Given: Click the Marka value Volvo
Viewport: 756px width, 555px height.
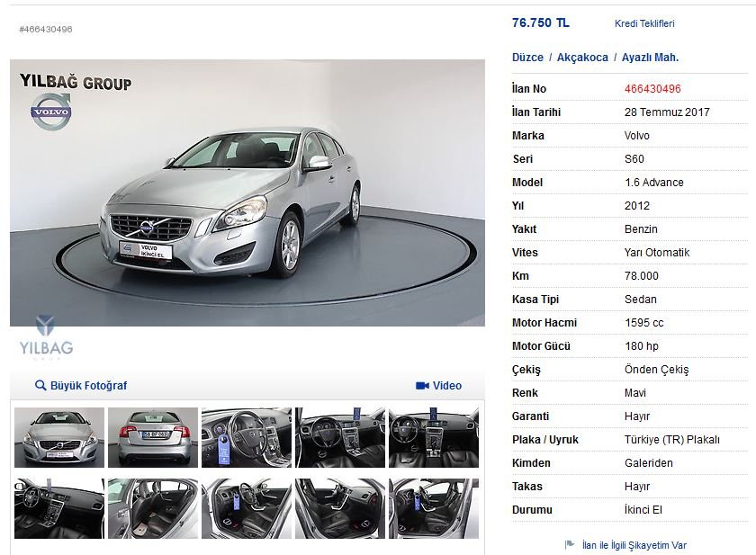Looking at the screenshot, I should pyautogui.click(x=637, y=136).
